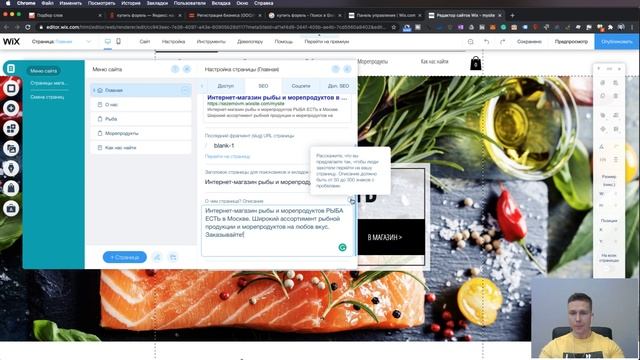The image size is (640, 360).
Task: Click the Grammarly icon in description field
Action: pyautogui.click(x=342, y=247)
